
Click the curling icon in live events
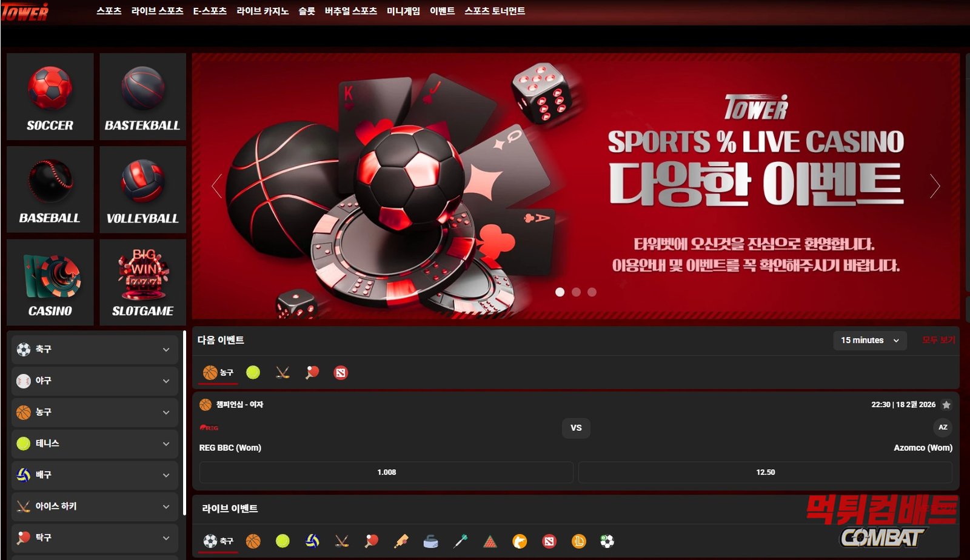click(x=430, y=541)
